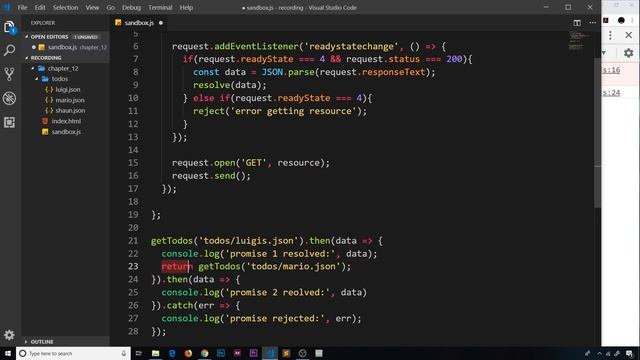Open the DevTools console dropdown arrow
This screenshot has width=640, height=360.
tap(604, 53)
